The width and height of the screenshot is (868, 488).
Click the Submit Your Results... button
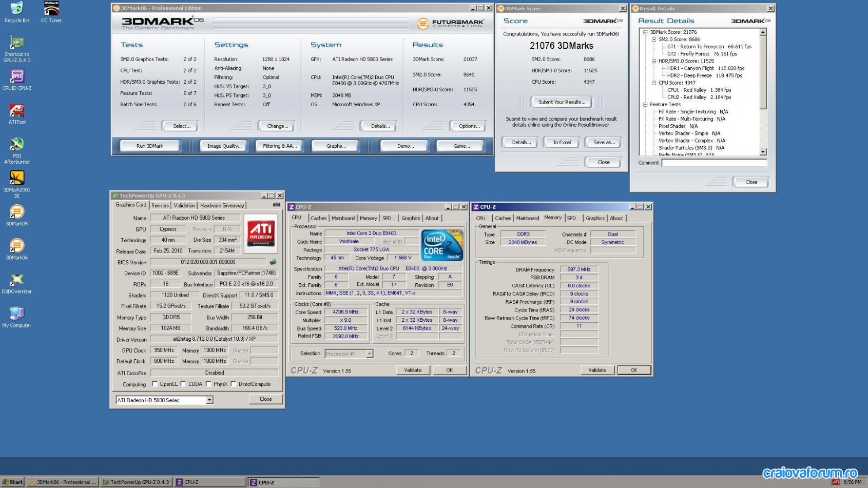562,102
